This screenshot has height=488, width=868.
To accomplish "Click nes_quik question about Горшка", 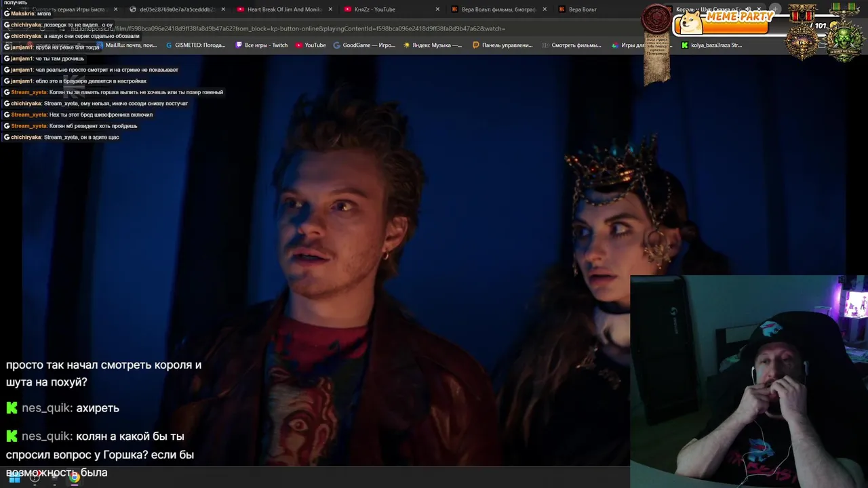I will click(x=100, y=454).
